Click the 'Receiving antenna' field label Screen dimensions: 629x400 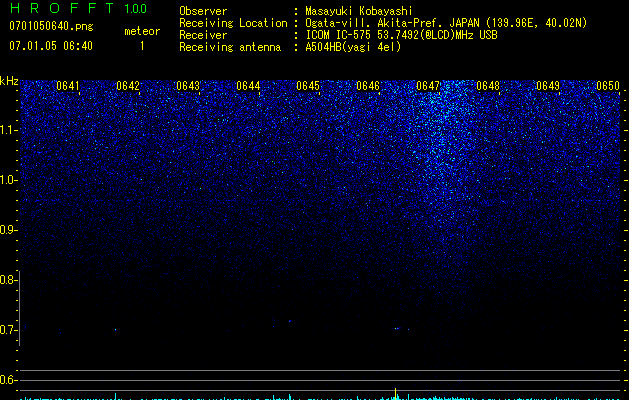[x=230, y=47]
